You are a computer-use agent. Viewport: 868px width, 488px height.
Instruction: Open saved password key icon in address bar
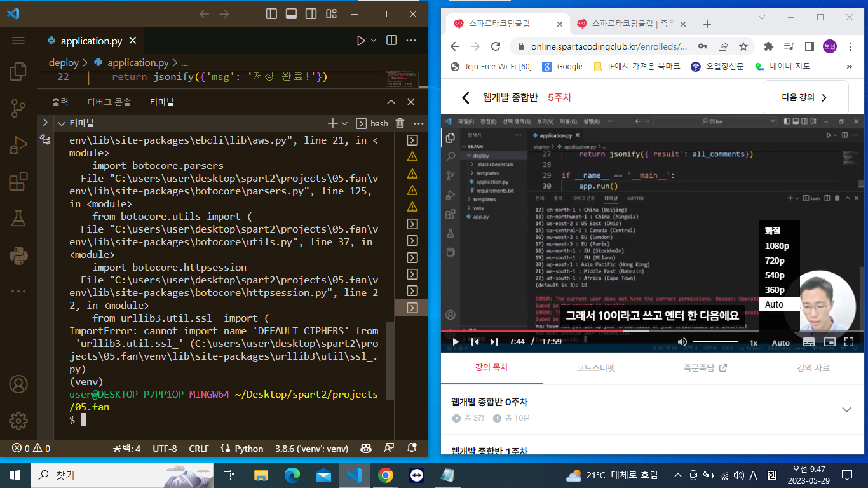[703, 46]
